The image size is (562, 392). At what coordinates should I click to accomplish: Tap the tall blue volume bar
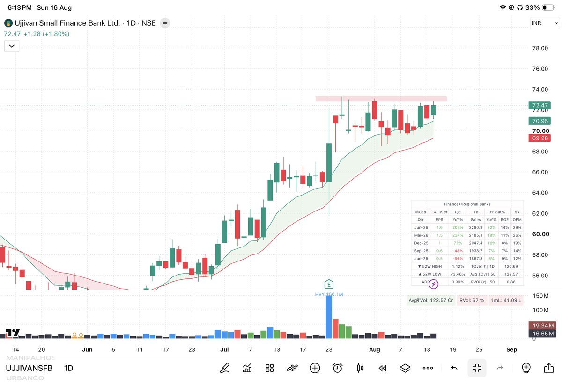(x=329, y=317)
